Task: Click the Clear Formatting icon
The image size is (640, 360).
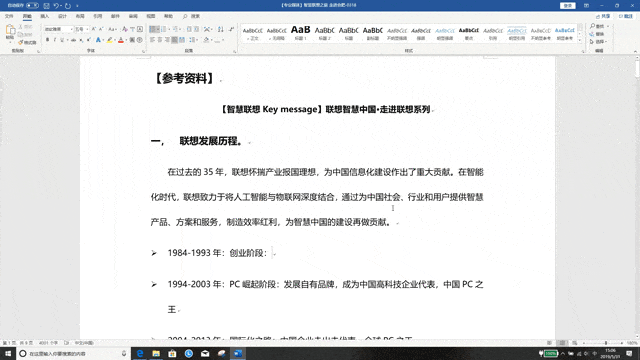Action: (124, 29)
